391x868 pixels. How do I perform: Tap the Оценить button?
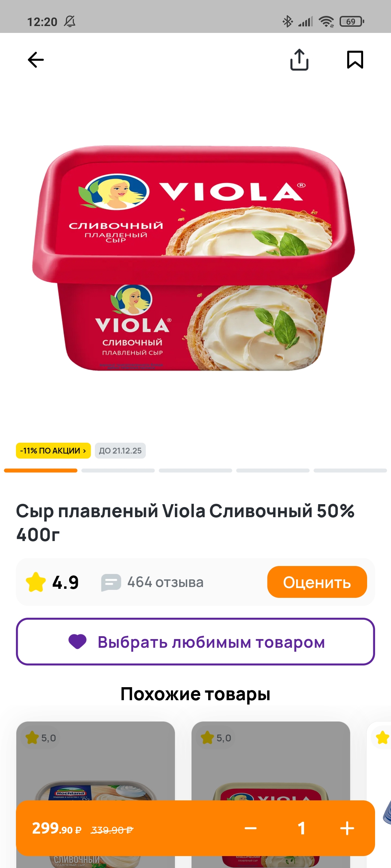click(317, 582)
